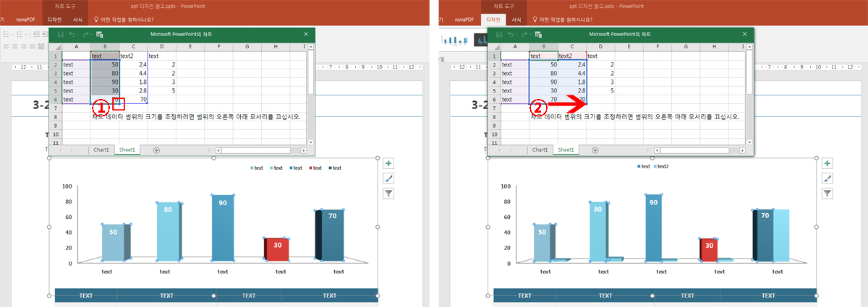Click cell B1 containing text in left datasheet
Viewport: 868px width, 307px height.
104,56
